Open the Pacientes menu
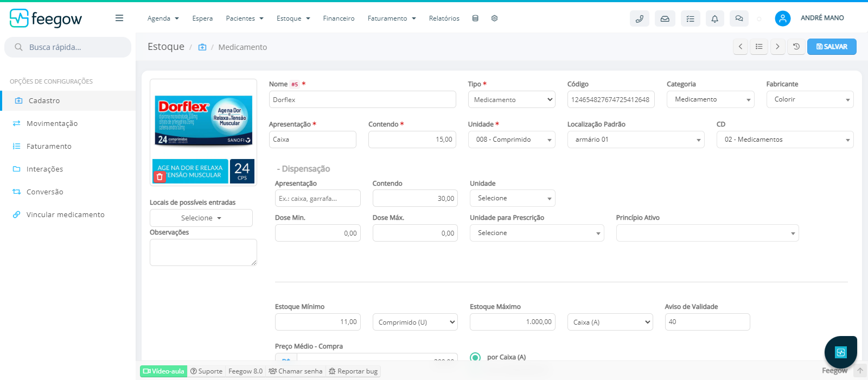Viewport: 868px width, 380px height. [x=245, y=18]
